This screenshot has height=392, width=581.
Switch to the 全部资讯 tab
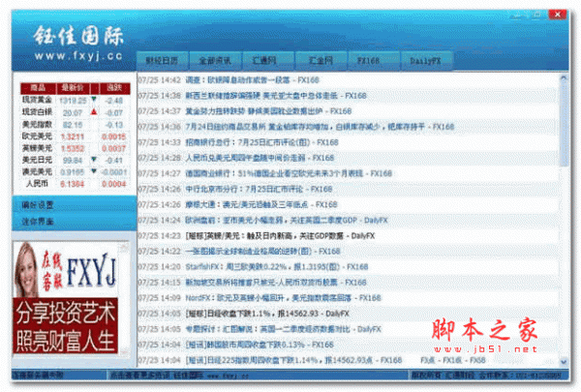(x=215, y=61)
